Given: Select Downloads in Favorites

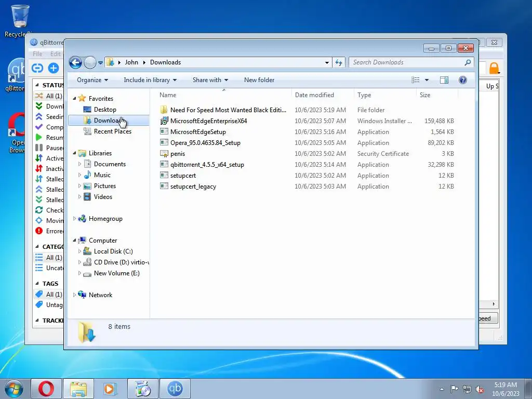Looking at the screenshot, I should [x=109, y=121].
